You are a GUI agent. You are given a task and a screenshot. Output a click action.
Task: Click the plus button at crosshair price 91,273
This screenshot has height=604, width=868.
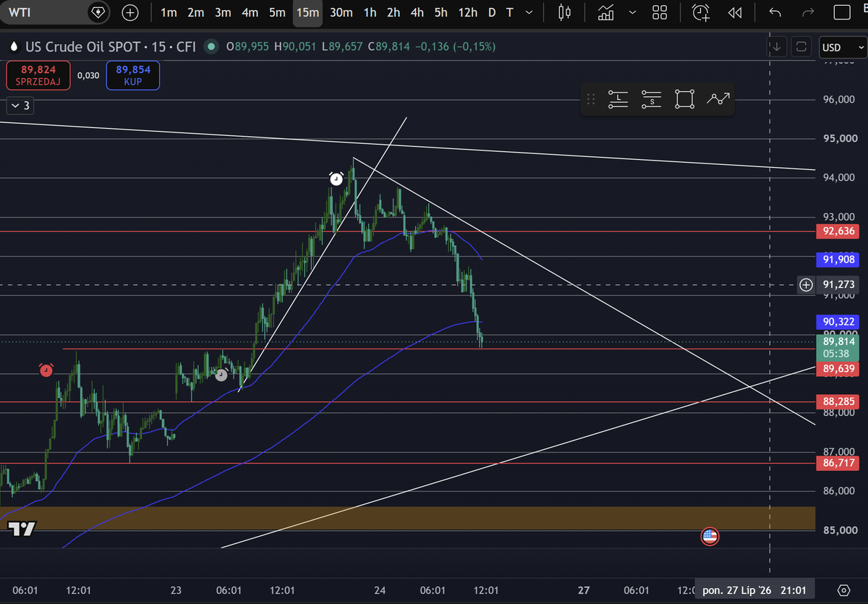[x=806, y=285]
